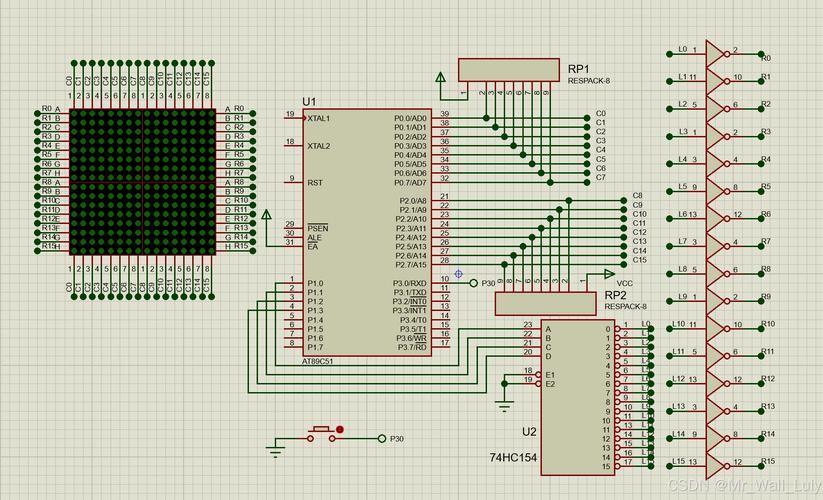Select the inverter with L13 input

pos(717,411)
